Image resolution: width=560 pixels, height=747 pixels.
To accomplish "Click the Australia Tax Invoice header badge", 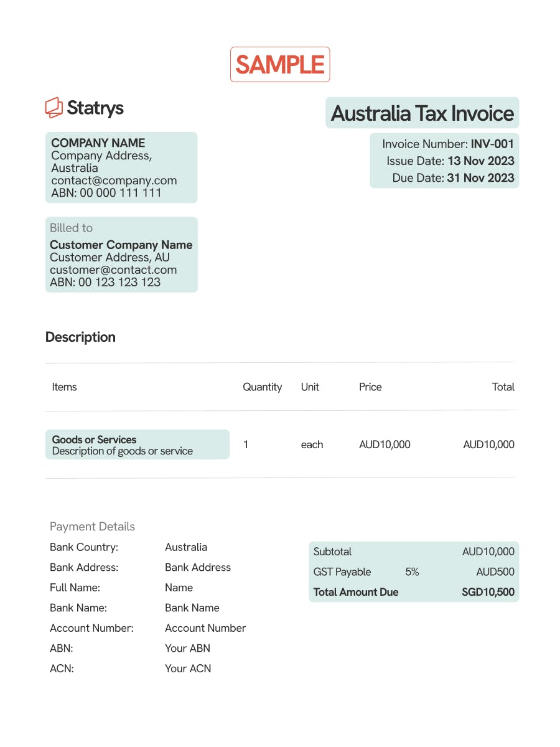I will [422, 113].
